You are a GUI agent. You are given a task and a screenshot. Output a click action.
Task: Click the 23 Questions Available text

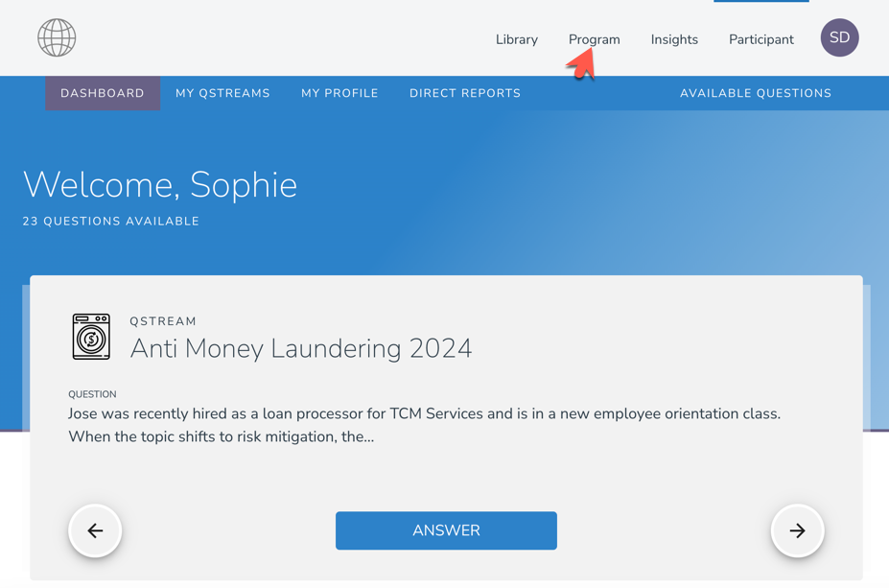tap(111, 222)
